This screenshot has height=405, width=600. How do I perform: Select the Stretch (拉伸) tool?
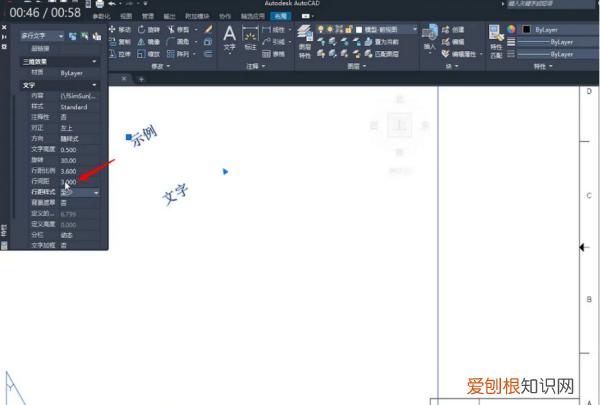pyautogui.click(x=120, y=54)
